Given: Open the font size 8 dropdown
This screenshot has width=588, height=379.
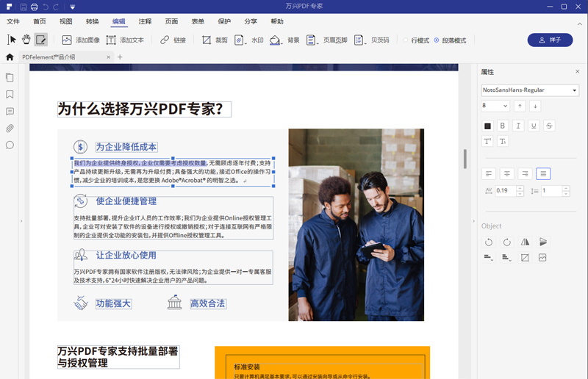Looking at the screenshot, I should (495, 106).
